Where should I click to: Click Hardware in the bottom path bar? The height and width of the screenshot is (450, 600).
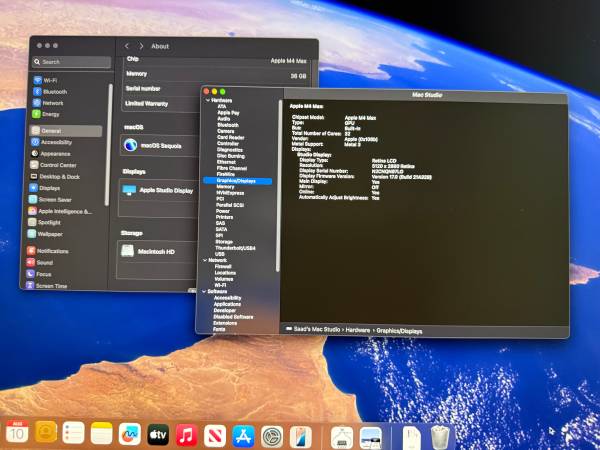point(358,330)
